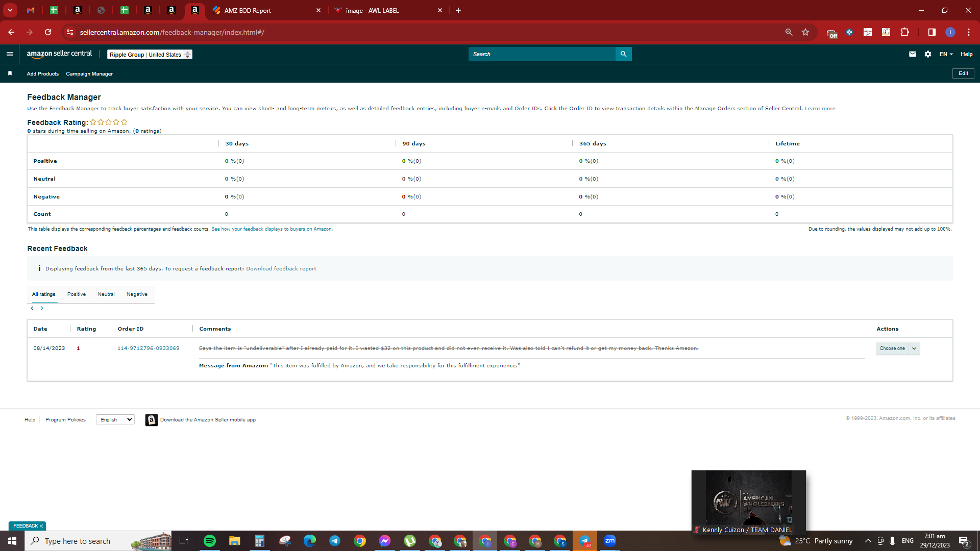
Task: Close the FEEDBACK tag
Action: click(x=41, y=526)
